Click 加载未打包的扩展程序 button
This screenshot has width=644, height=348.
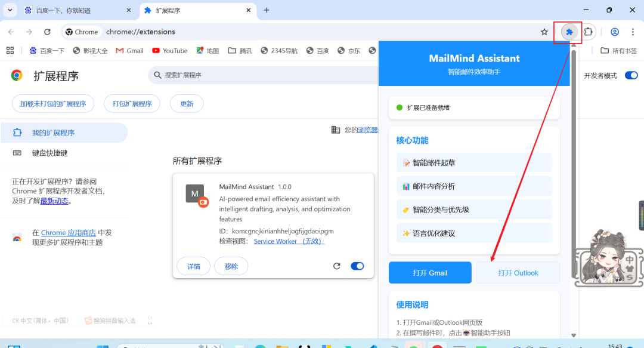coord(54,104)
